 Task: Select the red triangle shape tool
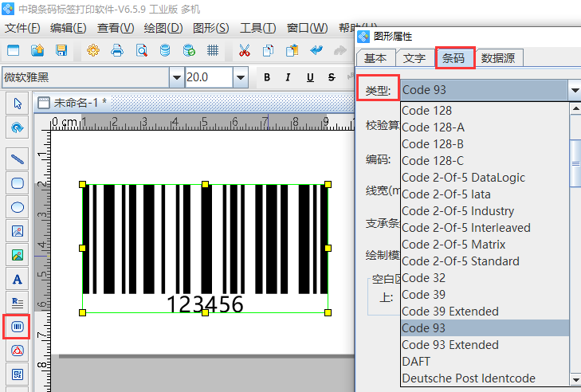(x=18, y=351)
